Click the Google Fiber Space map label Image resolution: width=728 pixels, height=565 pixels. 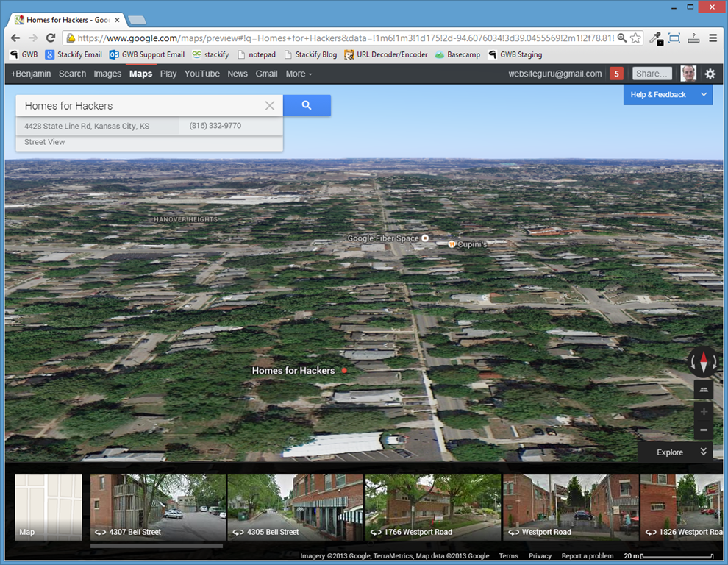(383, 238)
